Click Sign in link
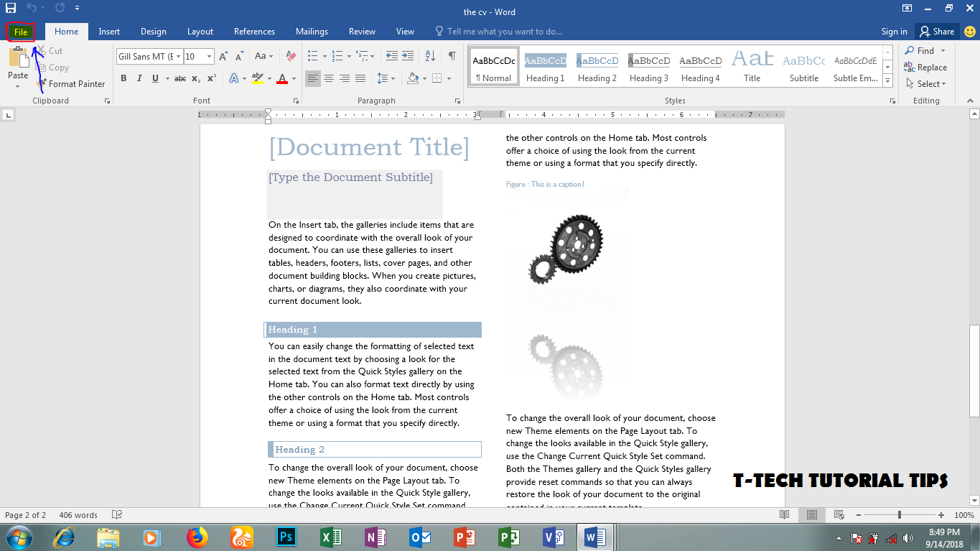This screenshot has height=551, width=980. click(x=894, y=32)
